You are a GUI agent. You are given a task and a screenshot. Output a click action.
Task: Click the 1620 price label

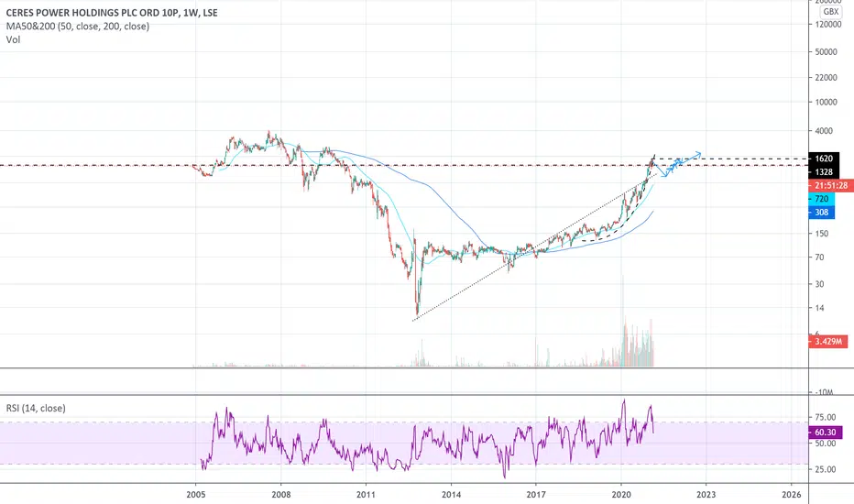point(824,159)
